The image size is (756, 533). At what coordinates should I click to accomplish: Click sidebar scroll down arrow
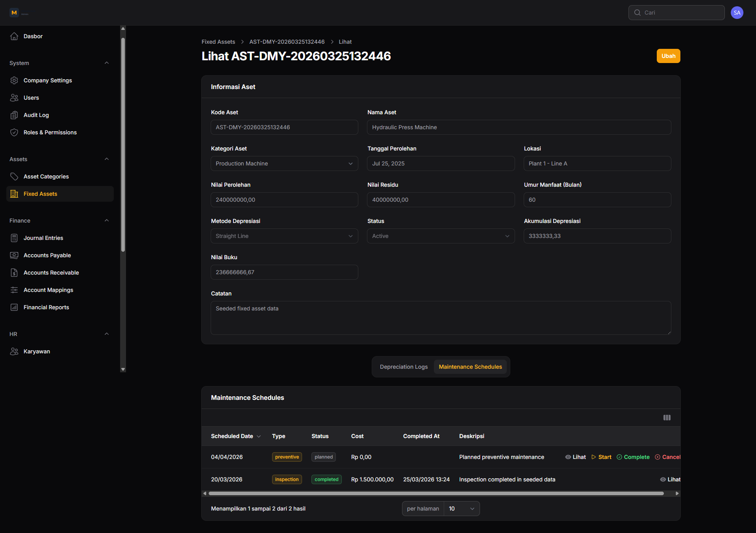click(x=123, y=369)
